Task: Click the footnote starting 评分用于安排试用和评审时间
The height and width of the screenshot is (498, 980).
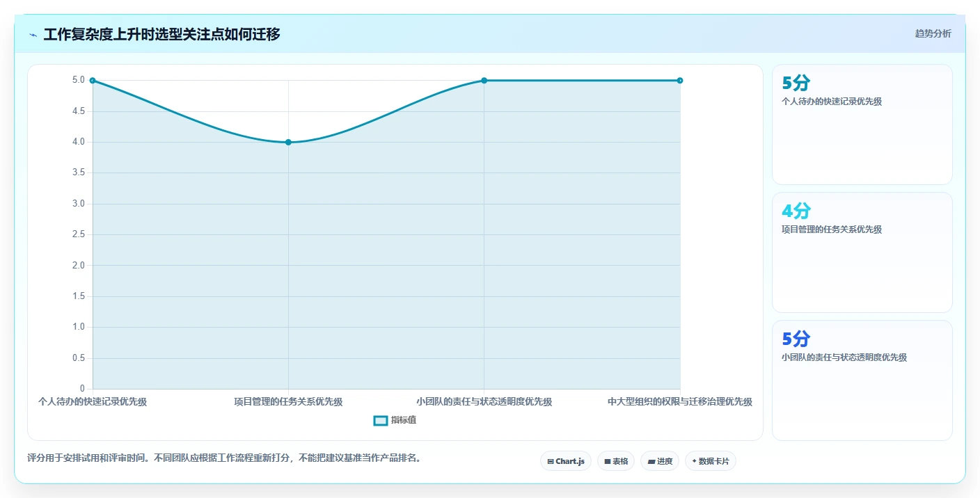Action: coord(224,458)
